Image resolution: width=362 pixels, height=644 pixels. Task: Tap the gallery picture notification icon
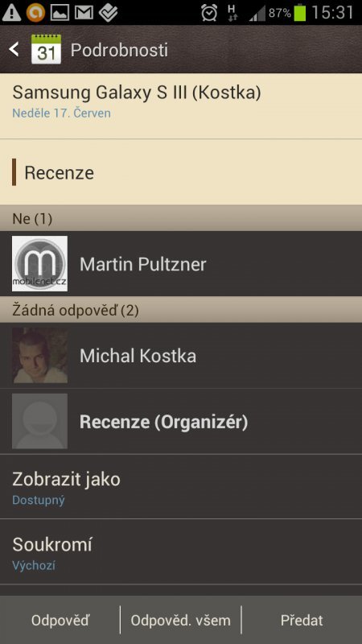point(60,13)
